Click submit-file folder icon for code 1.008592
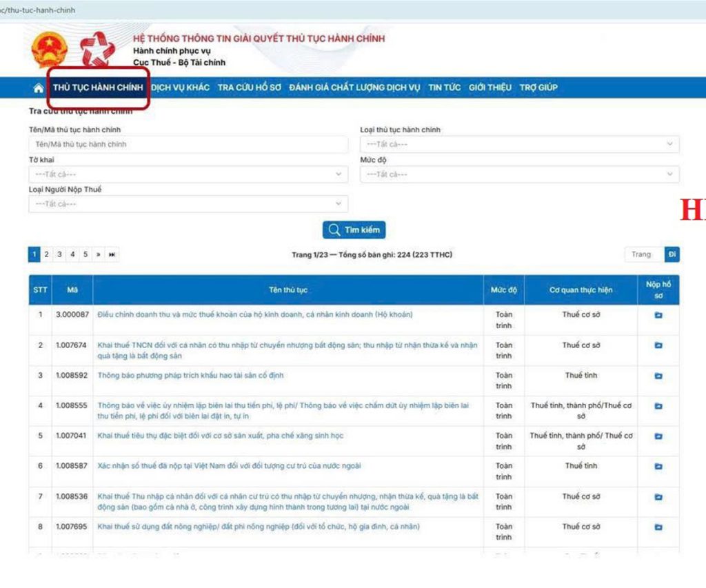The width and height of the screenshot is (706, 588). click(658, 376)
